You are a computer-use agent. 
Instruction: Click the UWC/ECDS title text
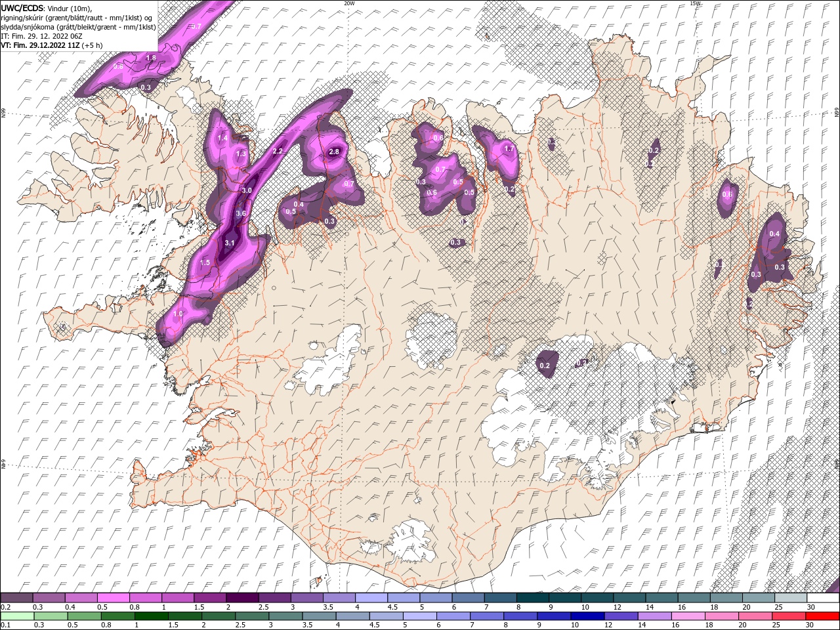tap(23, 7)
